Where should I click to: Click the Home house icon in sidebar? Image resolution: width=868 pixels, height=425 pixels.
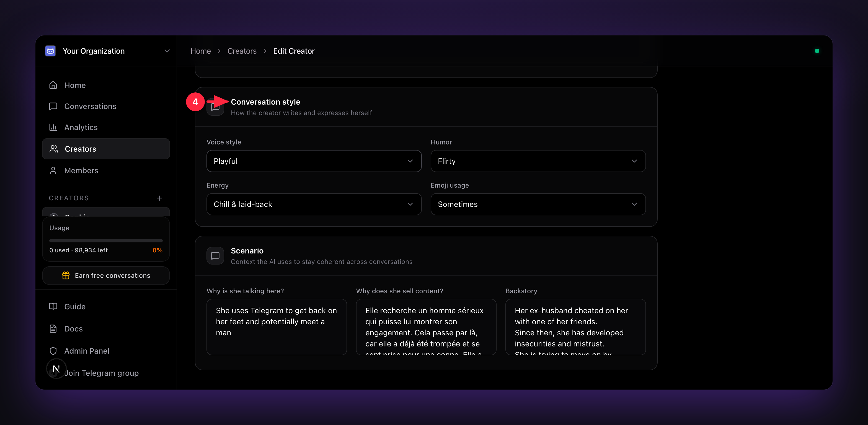(53, 85)
